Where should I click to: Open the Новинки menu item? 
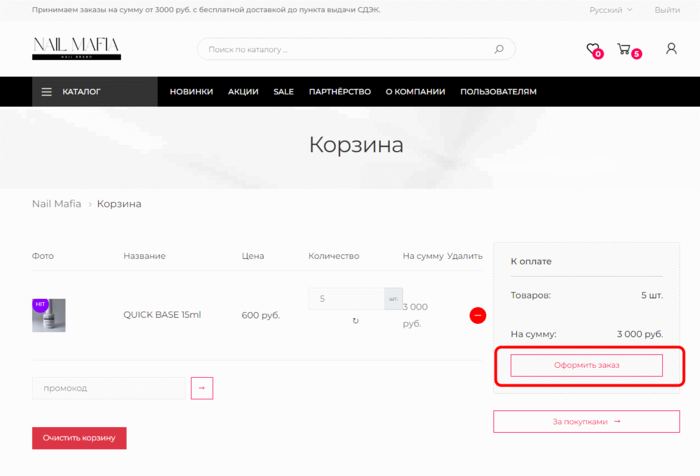pos(191,92)
